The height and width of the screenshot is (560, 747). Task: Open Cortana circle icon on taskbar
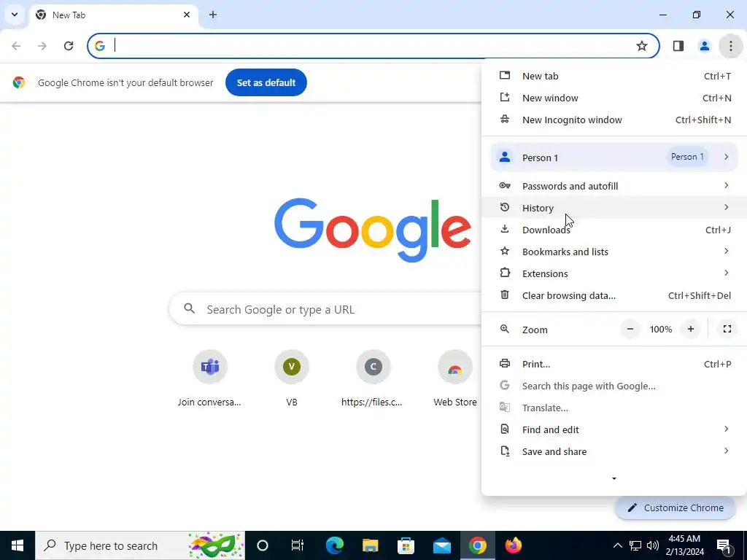[x=263, y=545]
